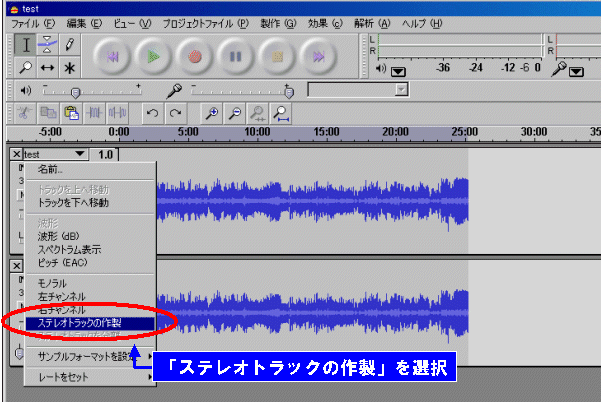Click the red Record button
601x402 pixels.
tap(195, 57)
